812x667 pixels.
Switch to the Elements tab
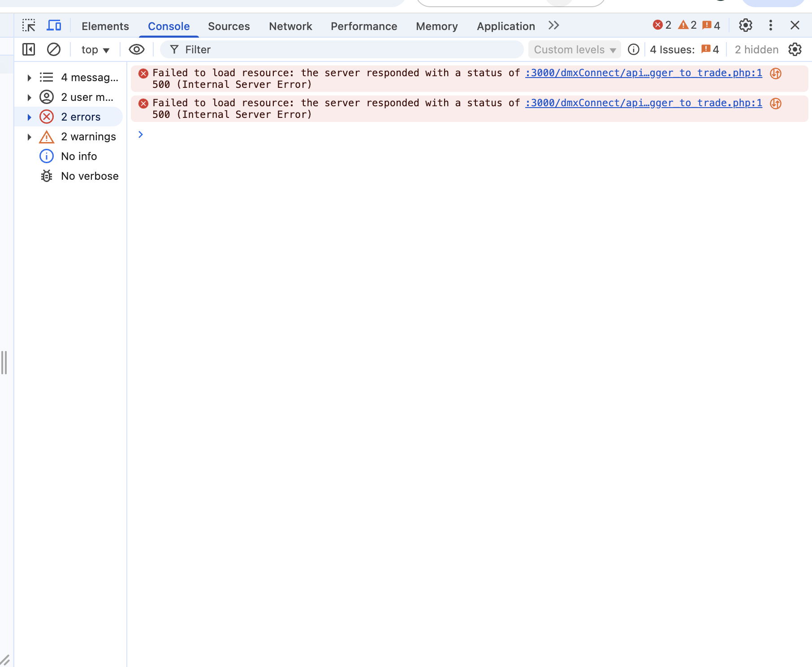point(105,26)
